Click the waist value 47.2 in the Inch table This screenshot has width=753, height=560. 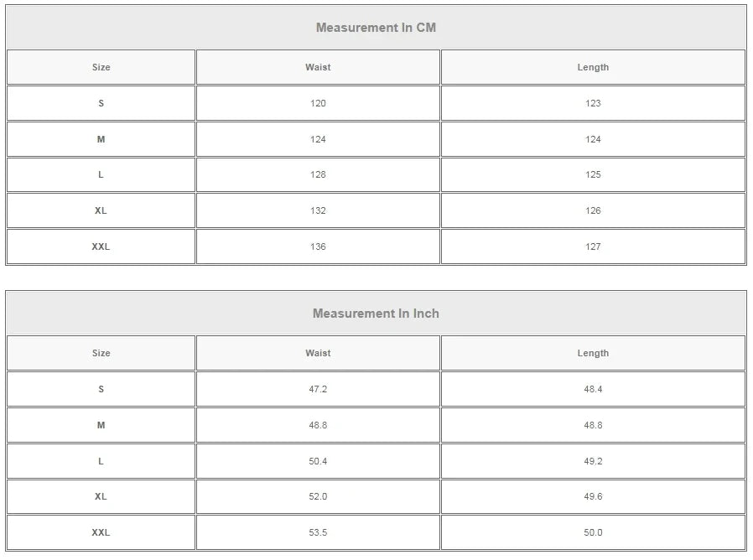click(318, 389)
